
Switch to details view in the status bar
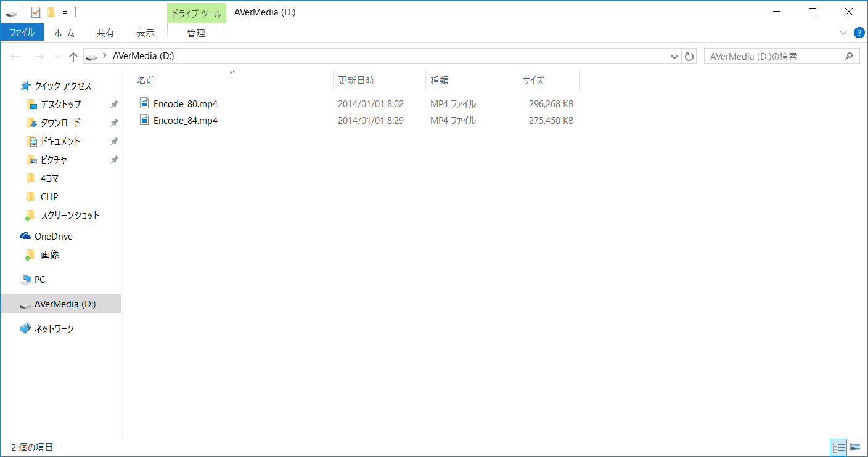click(x=838, y=447)
